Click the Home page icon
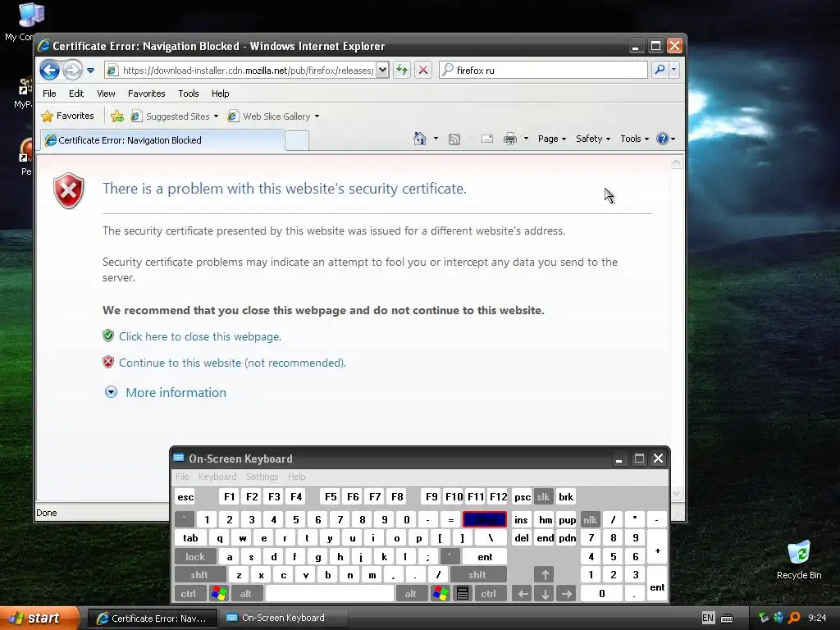Image resolution: width=840 pixels, height=630 pixels. click(x=420, y=139)
